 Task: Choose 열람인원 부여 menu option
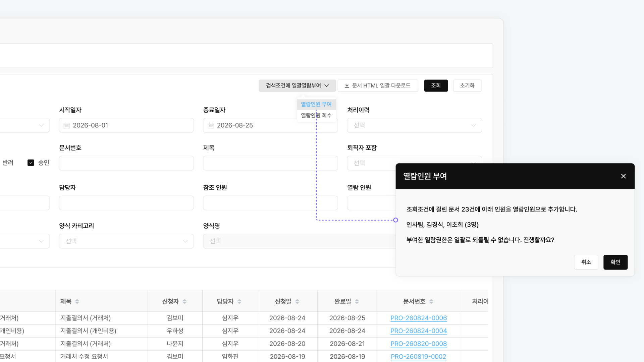pyautogui.click(x=316, y=104)
